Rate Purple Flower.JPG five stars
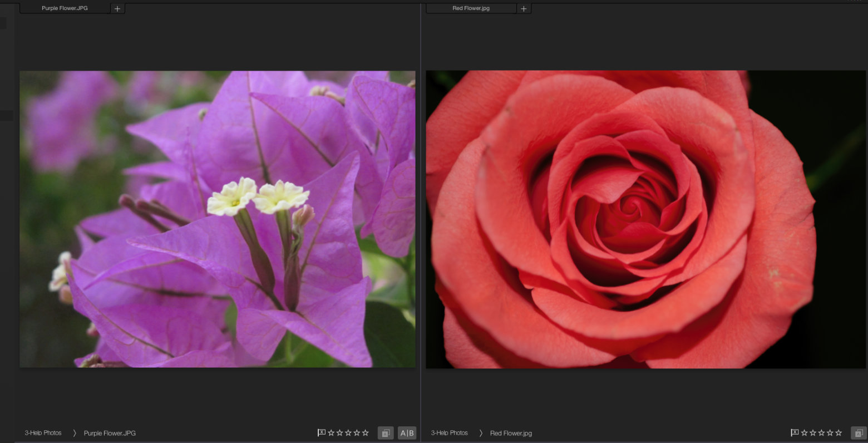 pyautogui.click(x=366, y=432)
